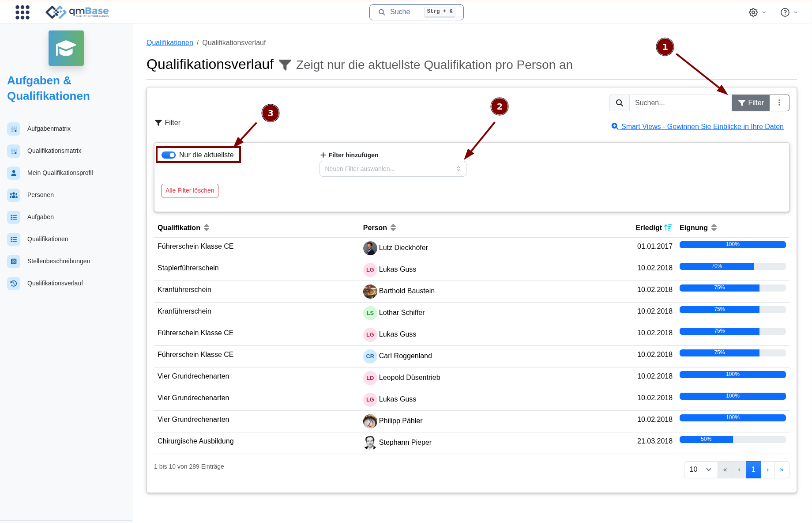The image size is (812, 523).
Task: Click the date 21.03.2018
Action: (655, 441)
